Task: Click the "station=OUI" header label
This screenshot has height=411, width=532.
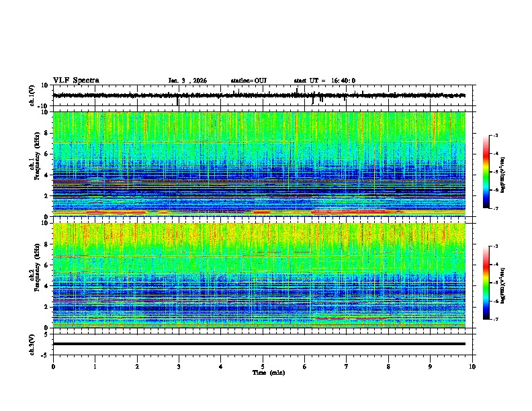Action: click(249, 81)
